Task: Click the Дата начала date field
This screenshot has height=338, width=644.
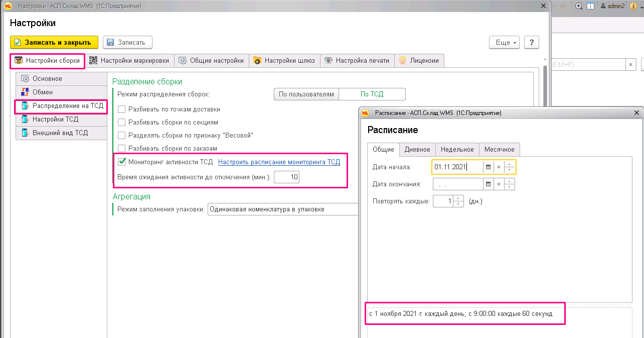Action: (x=457, y=167)
